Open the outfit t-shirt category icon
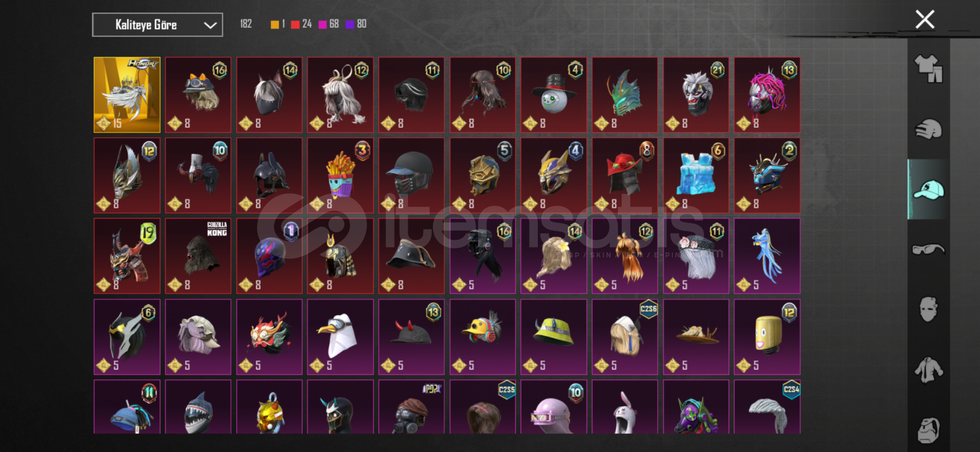The height and width of the screenshot is (452, 980). [x=929, y=68]
